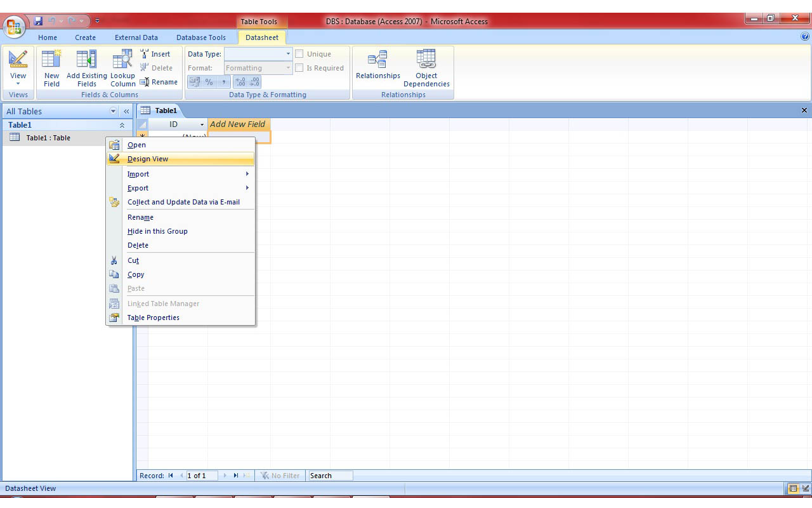This screenshot has width=812, height=508.
Task: Click the Table Properties icon in context menu
Action: point(114,317)
